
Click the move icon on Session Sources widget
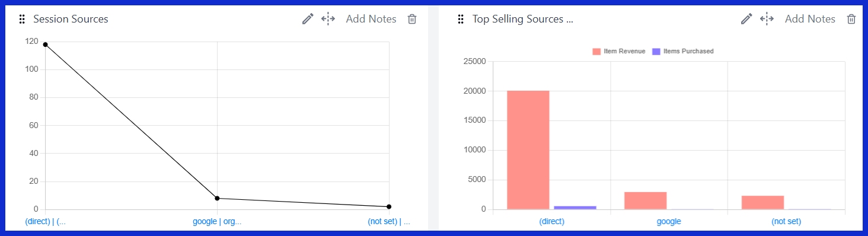tap(328, 19)
